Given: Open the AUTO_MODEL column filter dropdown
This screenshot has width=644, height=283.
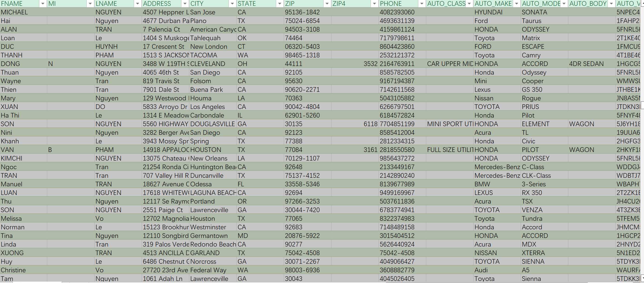Looking at the screenshot, I should [x=564, y=3].
